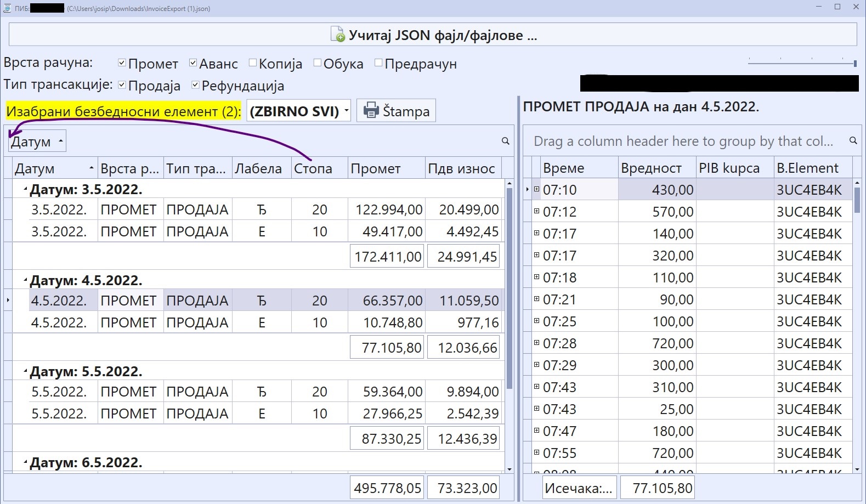Expand the 07:10 invoice row
866x504 pixels.
point(537,189)
